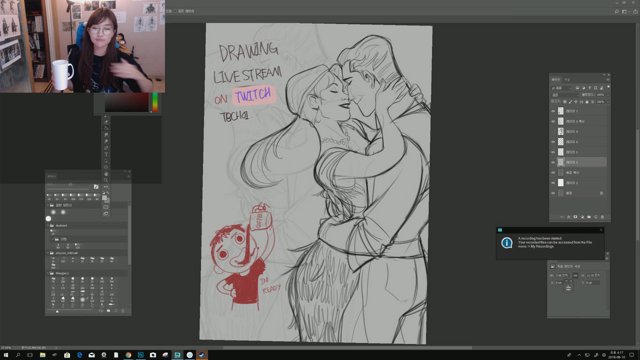Screen dimensions: 640x360
Task: Select the Hand tool in the toolbar
Action: click(x=106, y=173)
